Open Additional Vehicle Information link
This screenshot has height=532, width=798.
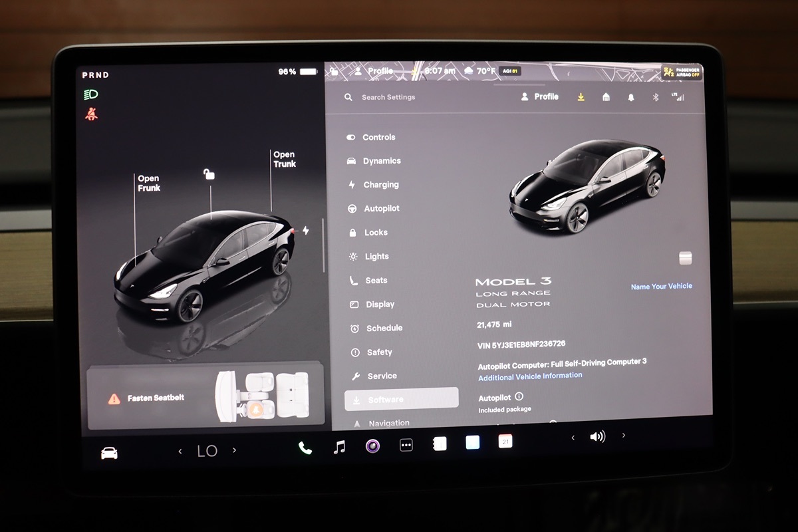tap(530, 376)
